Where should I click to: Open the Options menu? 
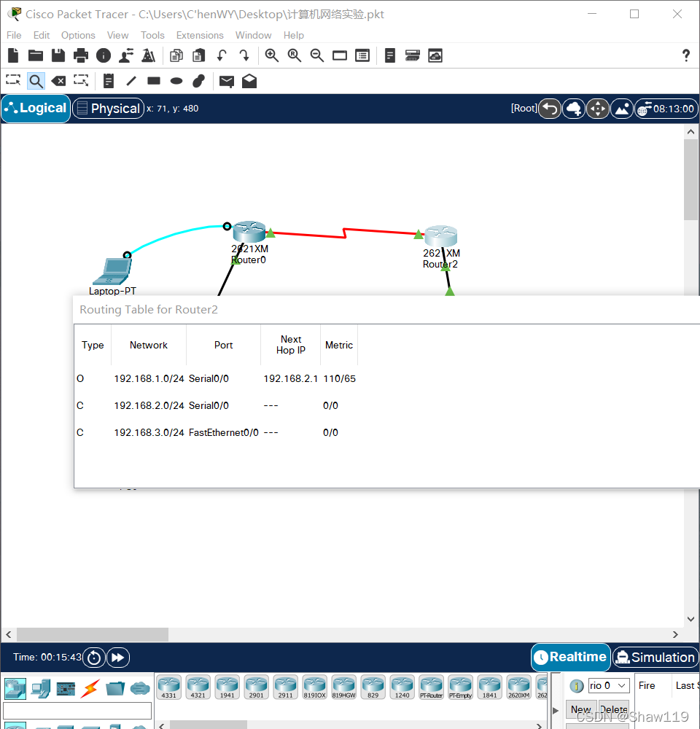click(78, 35)
